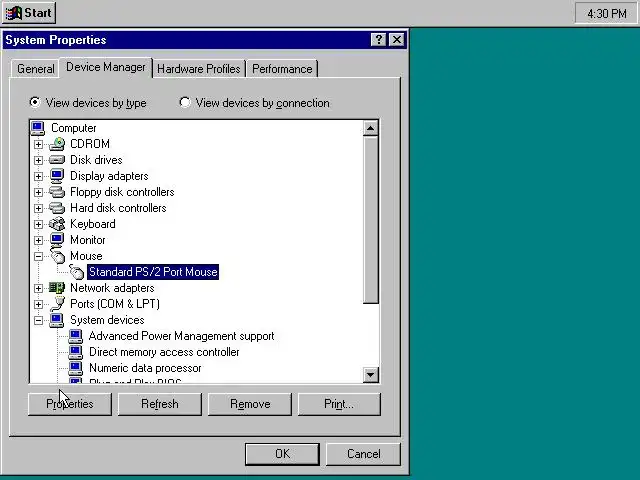The height and width of the screenshot is (480, 640).
Task: Expand the Ports (COM & LPT) branch
Action: click(x=38, y=304)
